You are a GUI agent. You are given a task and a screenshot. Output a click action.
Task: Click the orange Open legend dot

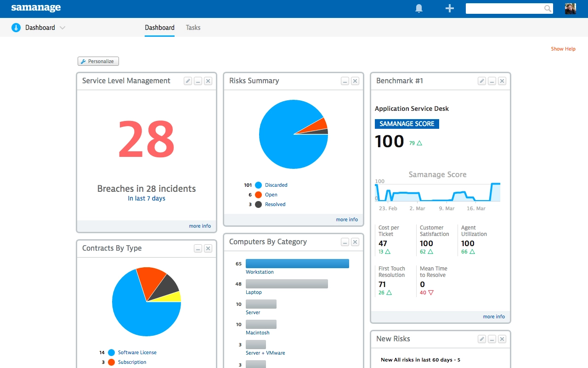click(x=258, y=195)
